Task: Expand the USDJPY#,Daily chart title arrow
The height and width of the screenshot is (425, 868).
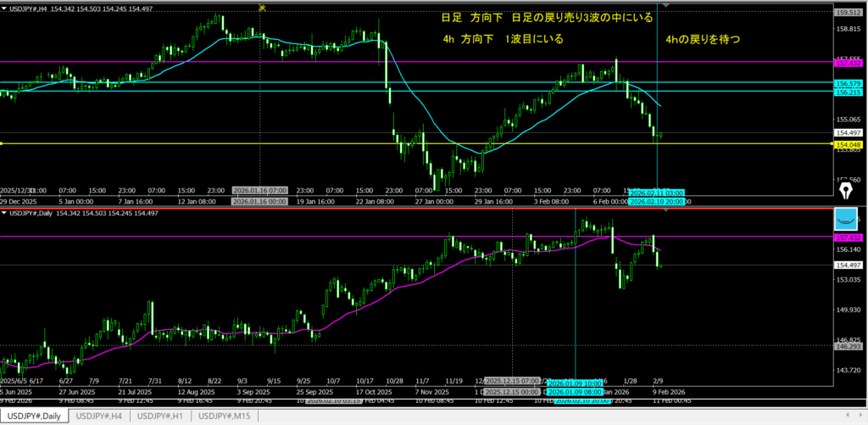Action: point(4,212)
